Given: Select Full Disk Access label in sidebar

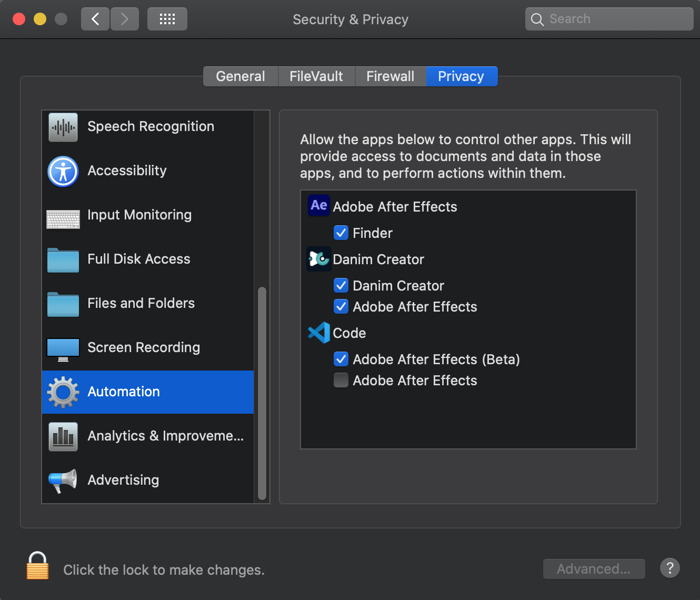Looking at the screenshot, I should click(139, 259).
